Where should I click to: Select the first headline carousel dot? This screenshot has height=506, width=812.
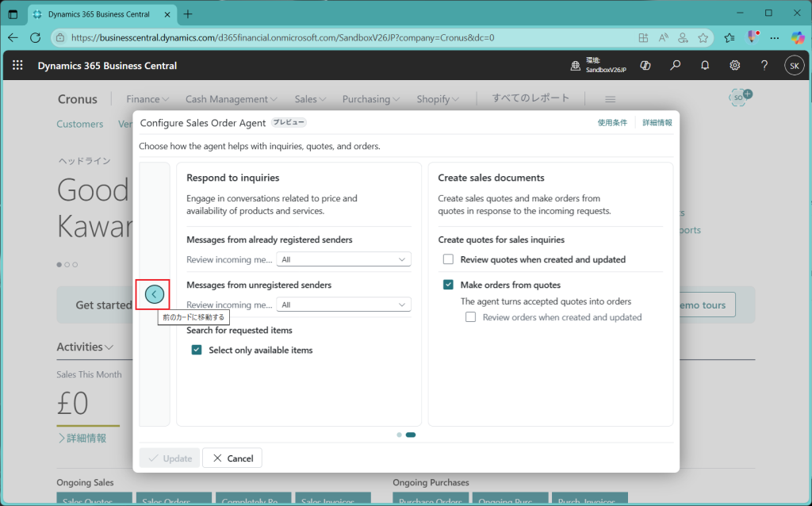59,265
